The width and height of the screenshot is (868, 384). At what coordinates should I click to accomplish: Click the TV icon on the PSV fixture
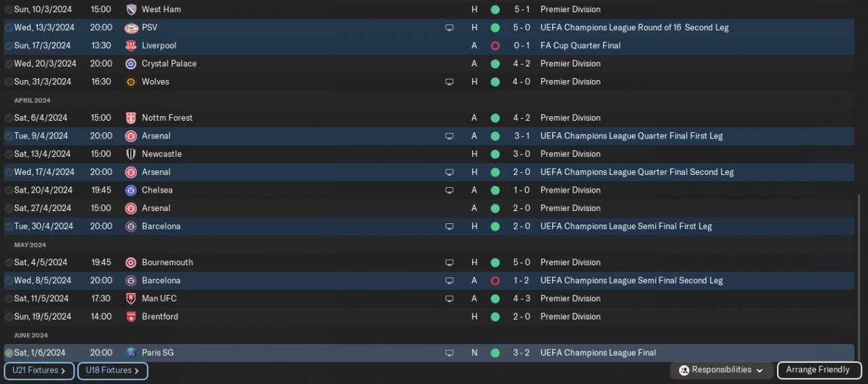[x=449, y=28]
